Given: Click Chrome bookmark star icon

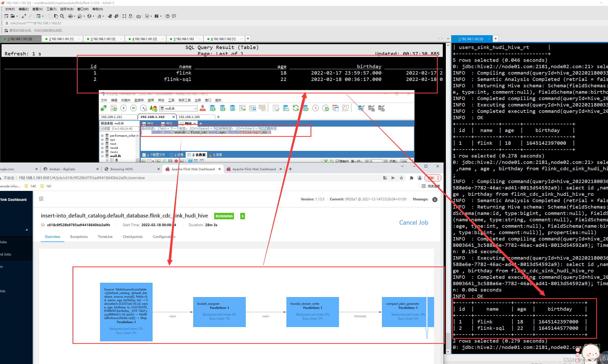Looking at the screenshot, I should (x=401, y=178).
